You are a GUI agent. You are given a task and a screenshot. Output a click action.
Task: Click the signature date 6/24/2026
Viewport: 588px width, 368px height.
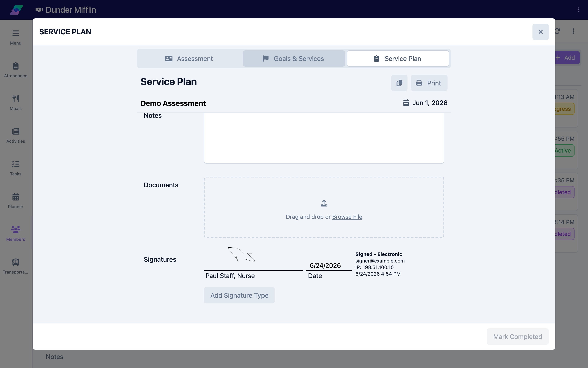325,266
